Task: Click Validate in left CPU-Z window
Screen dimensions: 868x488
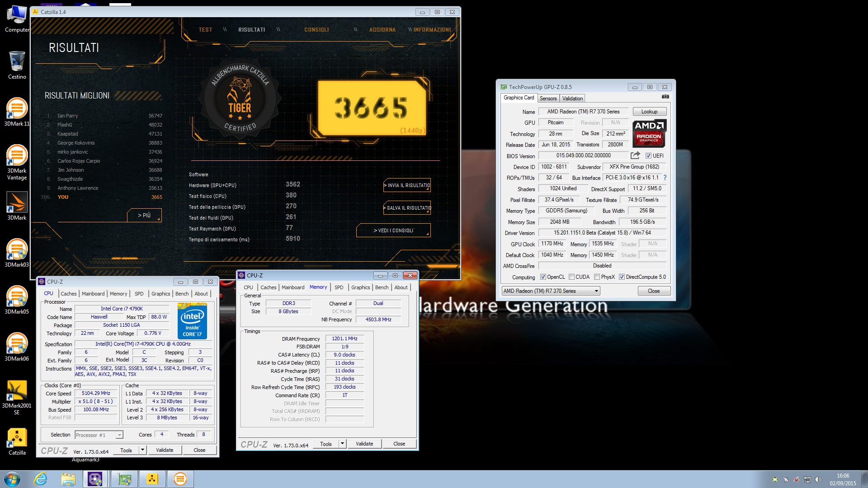Action: (x=165, y=450)
